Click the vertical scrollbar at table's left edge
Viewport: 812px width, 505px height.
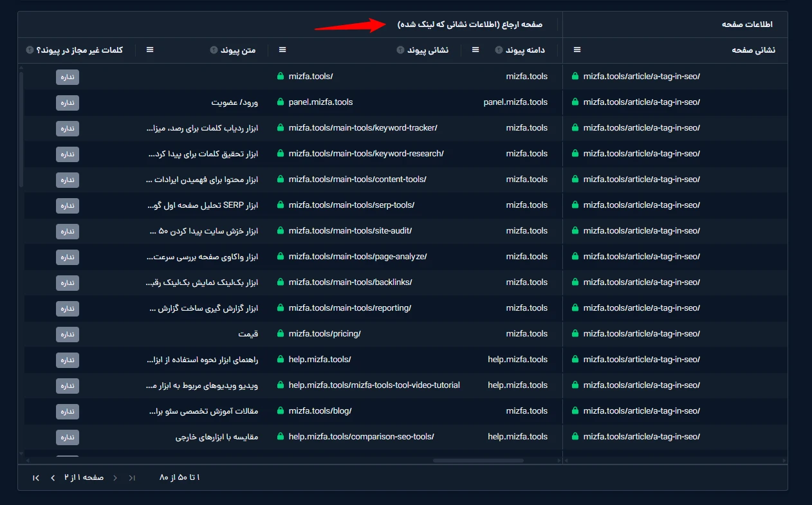21,129
